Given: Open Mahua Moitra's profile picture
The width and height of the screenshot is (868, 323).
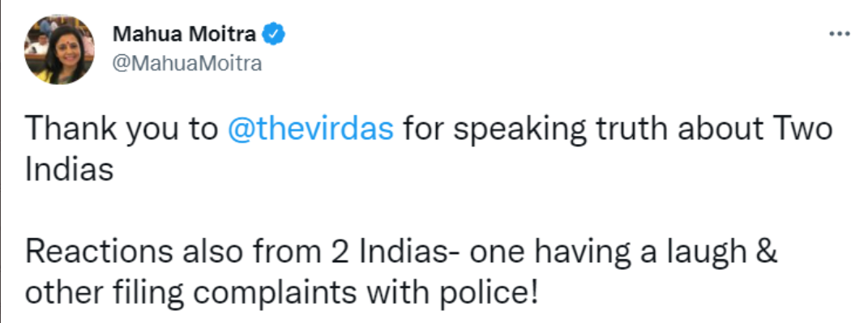Looking at the screenshot, I should (59, 49).
